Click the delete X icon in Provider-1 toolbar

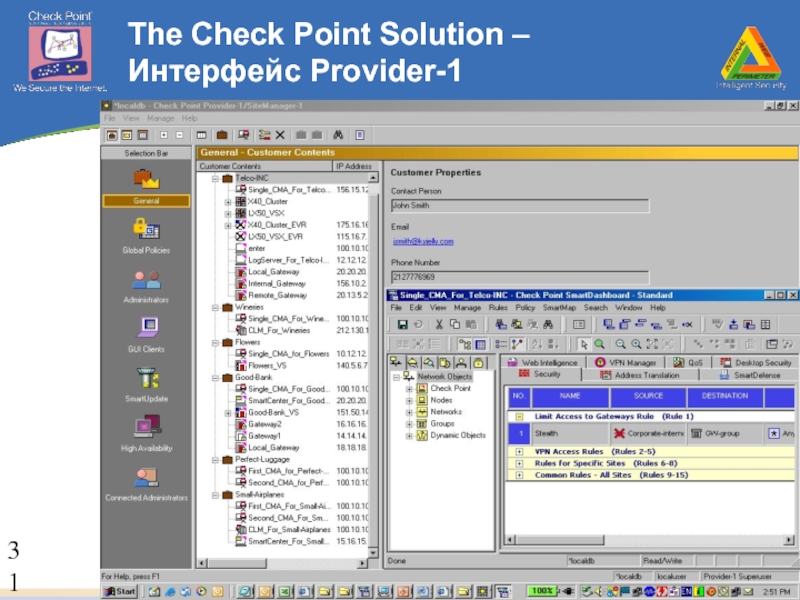point(280,135)
